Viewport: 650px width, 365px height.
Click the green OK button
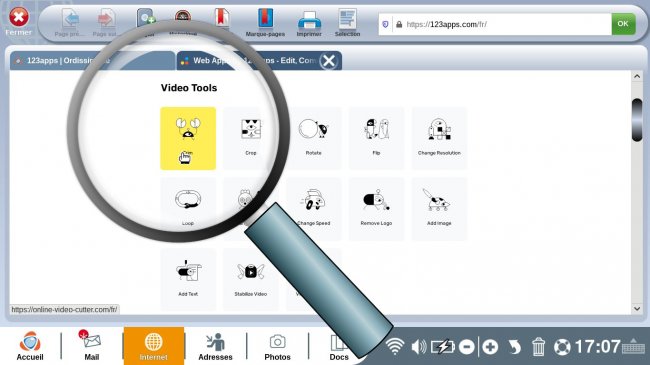click(x=623, y=24)
